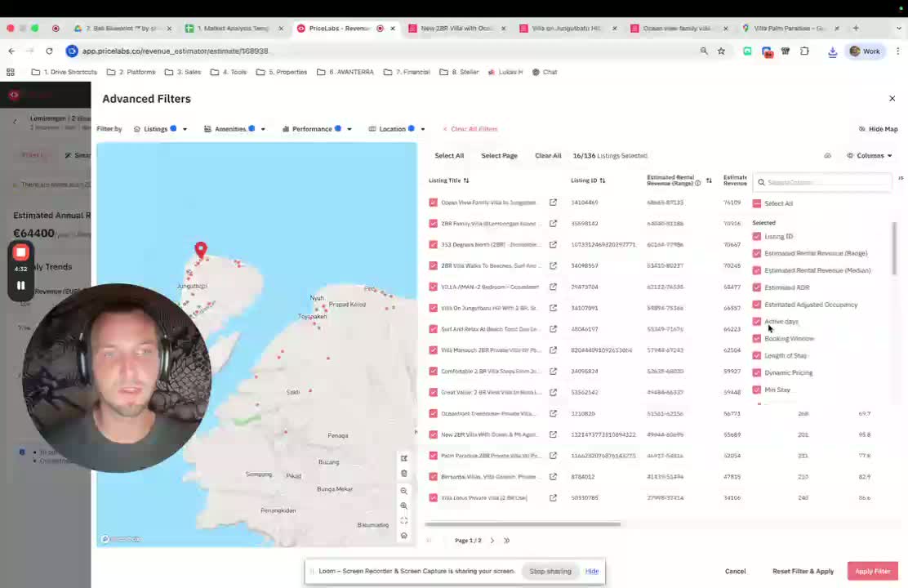Open the 5. Properties bookmark folder
The image size is (908, 588).
[x=282, y=72]
